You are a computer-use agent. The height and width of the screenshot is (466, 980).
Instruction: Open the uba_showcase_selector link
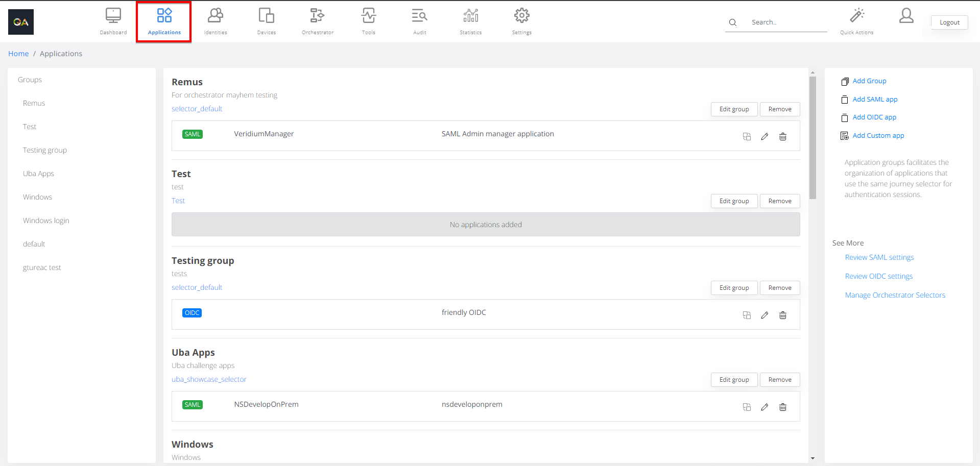click(209, 379)
